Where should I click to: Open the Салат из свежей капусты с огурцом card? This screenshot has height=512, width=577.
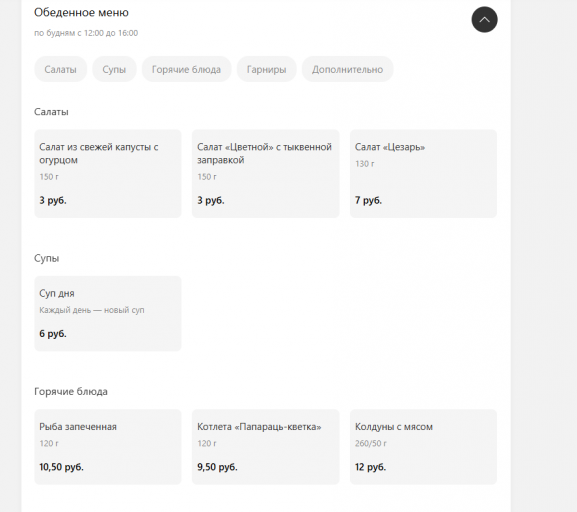(108, 173)
